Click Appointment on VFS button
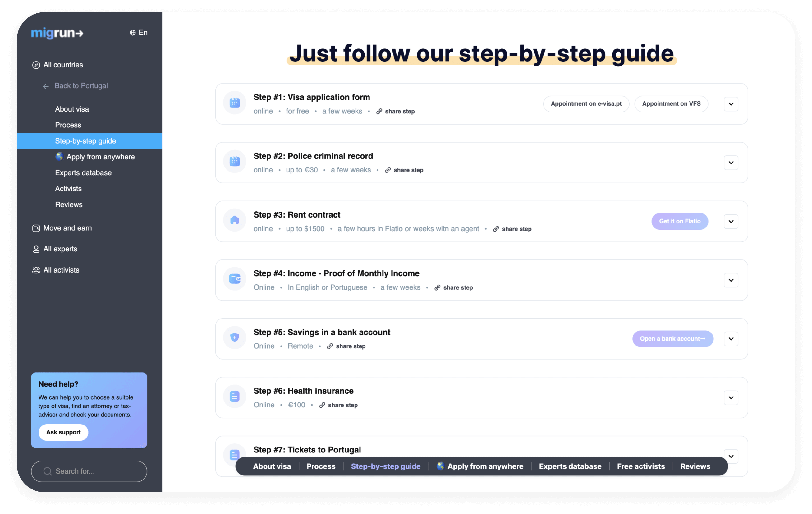The width and height of the screenshot is (812, 514). (x=671, y=104)
